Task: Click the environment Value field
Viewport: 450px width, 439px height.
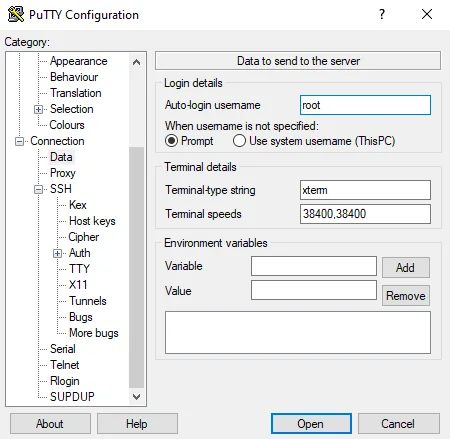Action: point(314,290)
